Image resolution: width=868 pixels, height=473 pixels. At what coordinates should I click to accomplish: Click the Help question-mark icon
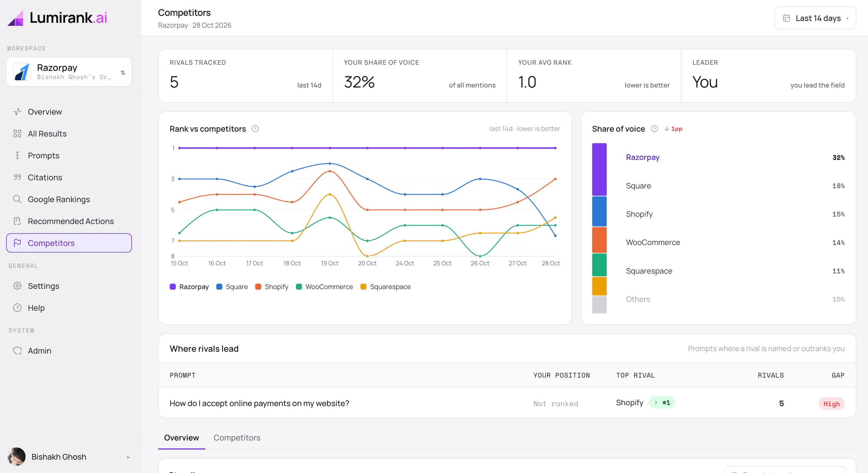click(x=17, y=308)
